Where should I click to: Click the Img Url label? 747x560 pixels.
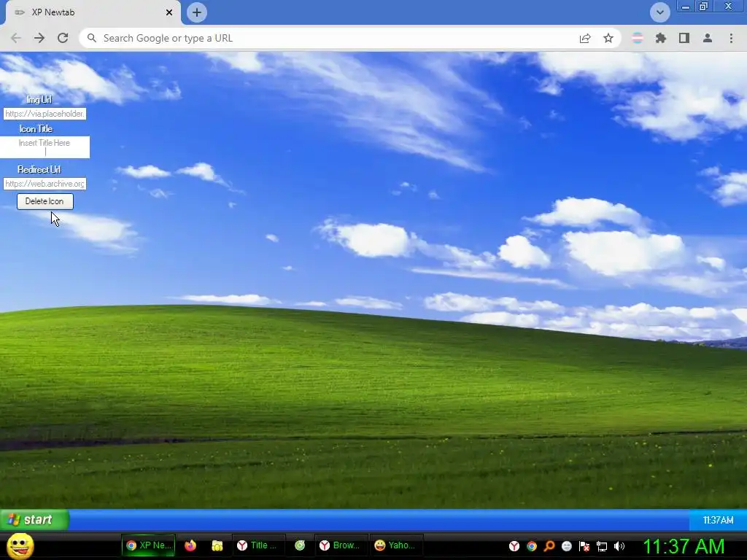(39, 99)
